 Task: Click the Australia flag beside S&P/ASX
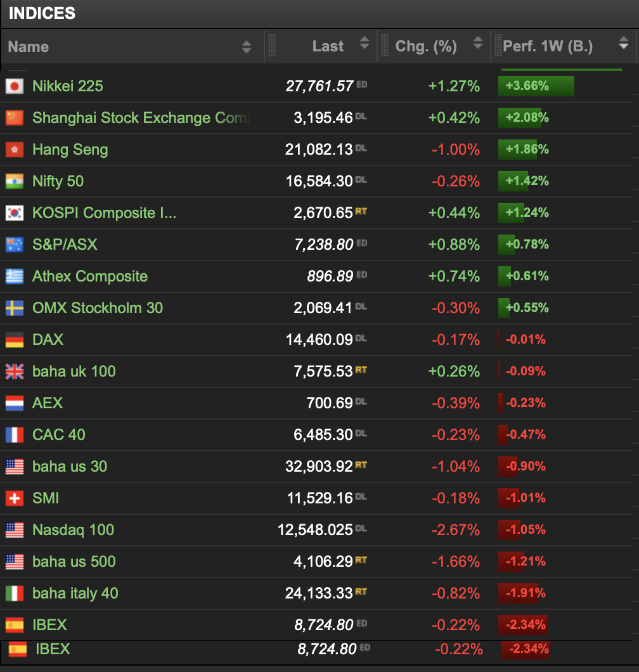pyautogui.click(x=15, y=245)
